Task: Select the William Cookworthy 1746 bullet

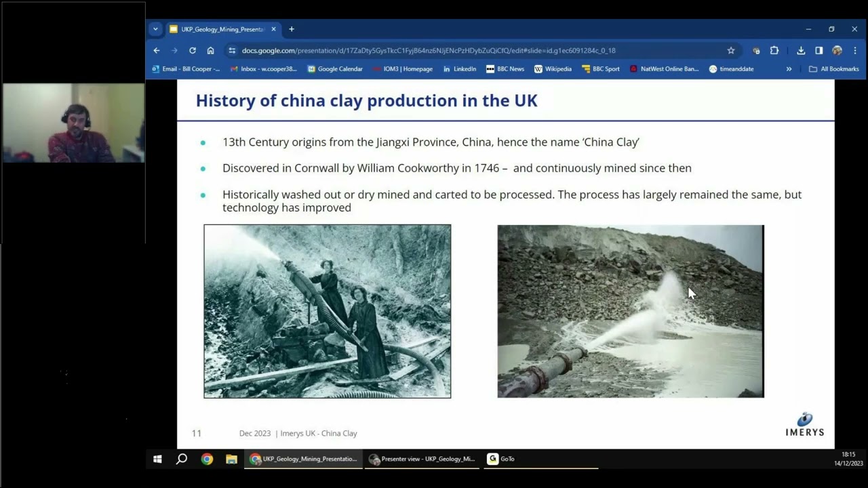Action: coord(457,168)
